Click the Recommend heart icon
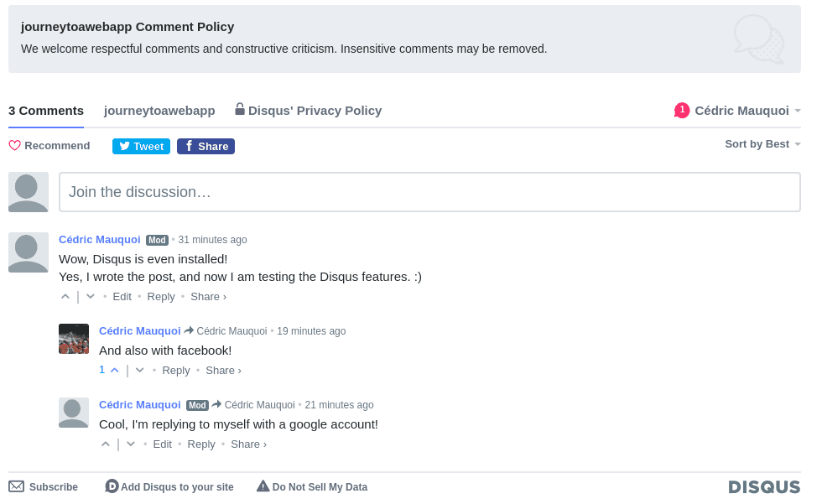The height and width of the screenshot is (504, 822). [x=15, y=146]
